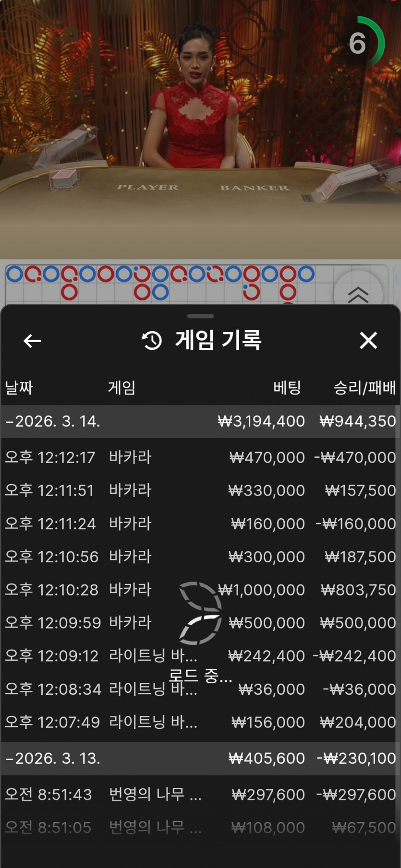Tap the live dealer video feed

(200, 130)
